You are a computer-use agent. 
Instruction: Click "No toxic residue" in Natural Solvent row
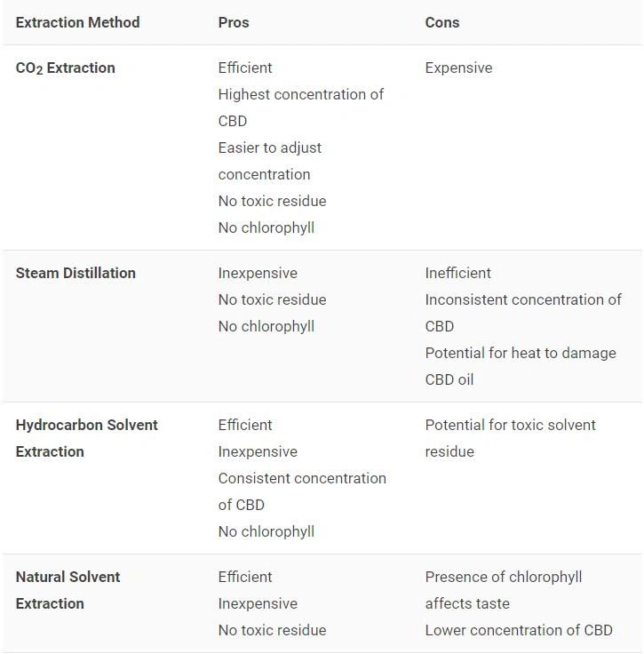272,630
